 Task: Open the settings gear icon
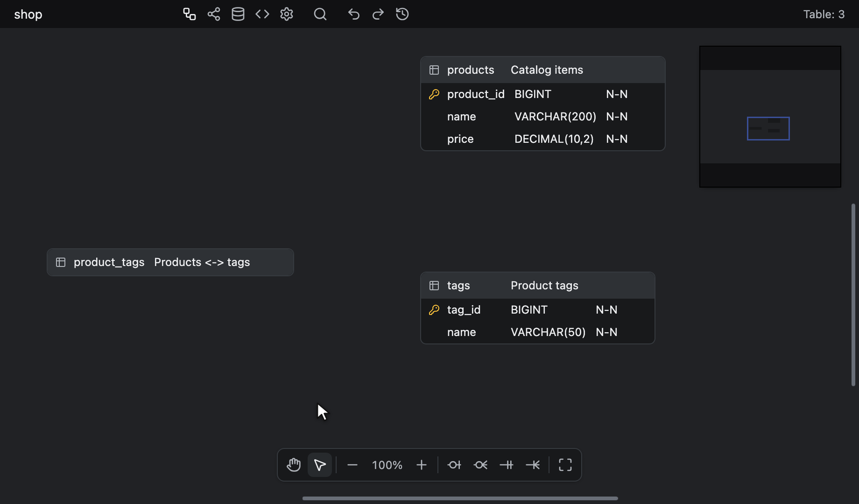click(287, 14)
